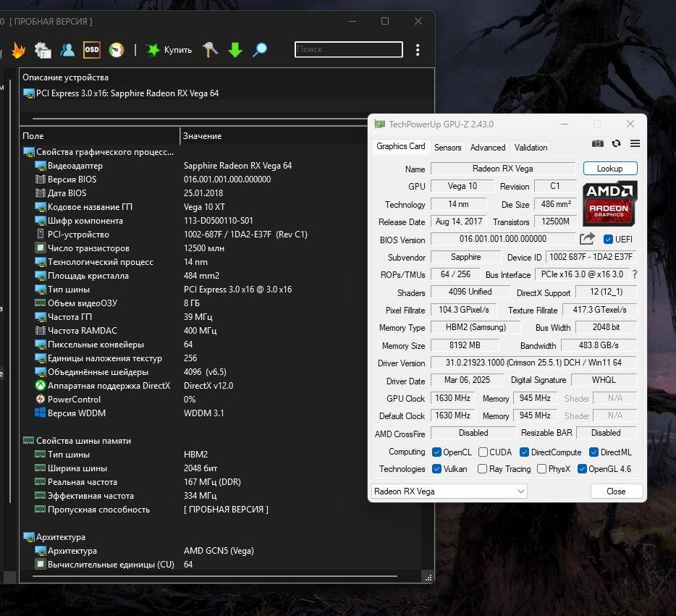
Task: Open the OSD panel icon
Action: click(92, 49)
